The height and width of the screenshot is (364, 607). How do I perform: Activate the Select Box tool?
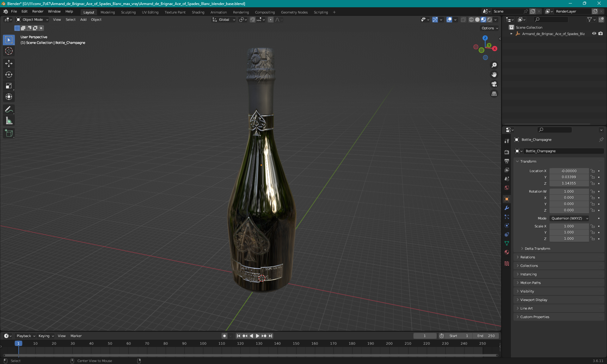pos(9,40)
